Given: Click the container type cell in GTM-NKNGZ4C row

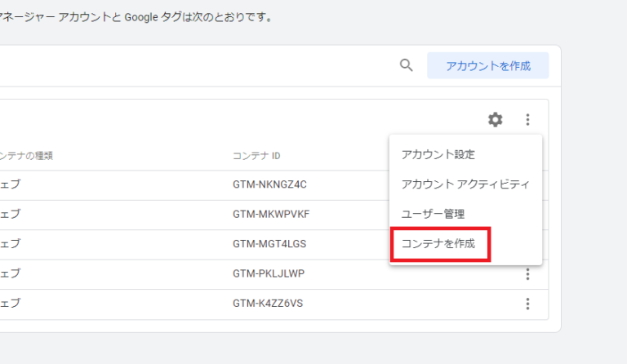Looking at the screenshot, I should click(x=11, y=184).
